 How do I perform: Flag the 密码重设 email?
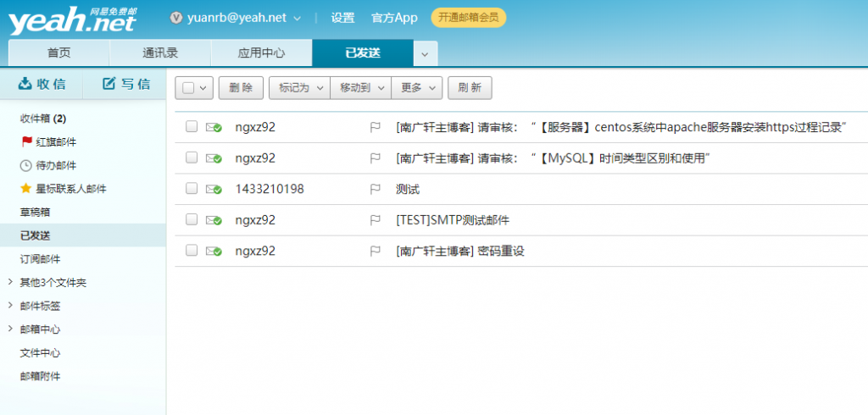tap(376, 252)
